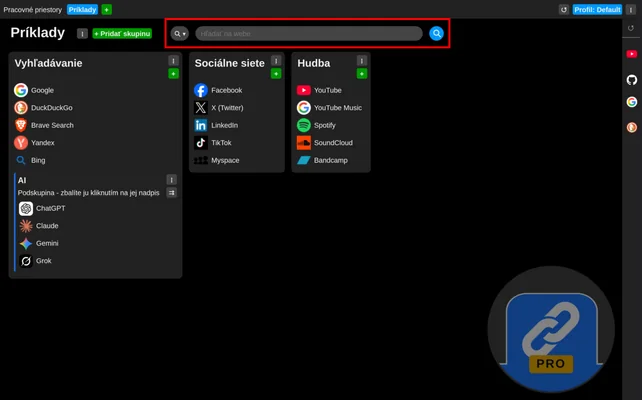Click the 'Hľadať na webe' search field
Screen dimensions: 642x400
309,34
